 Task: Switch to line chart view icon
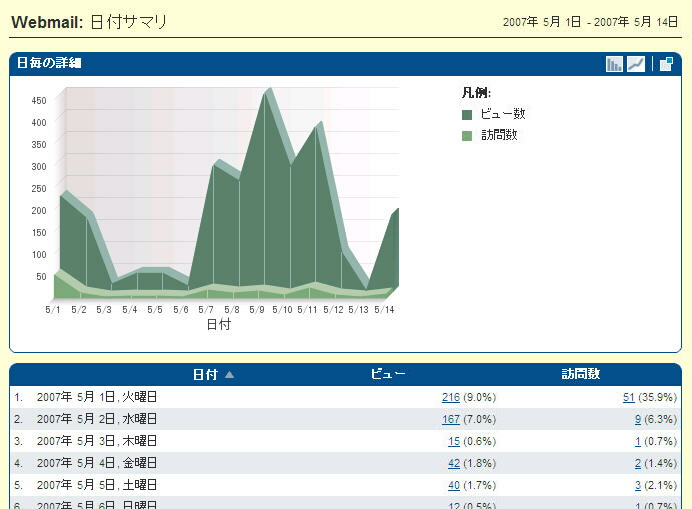[636, 64]
